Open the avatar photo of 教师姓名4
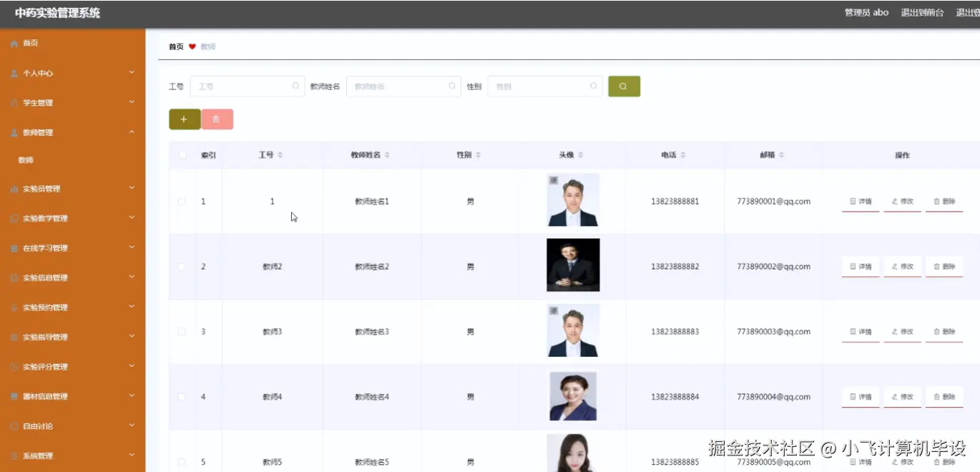The width and height of the screenshot is (980, 472). pyautogui.click(x=573, y=396)
